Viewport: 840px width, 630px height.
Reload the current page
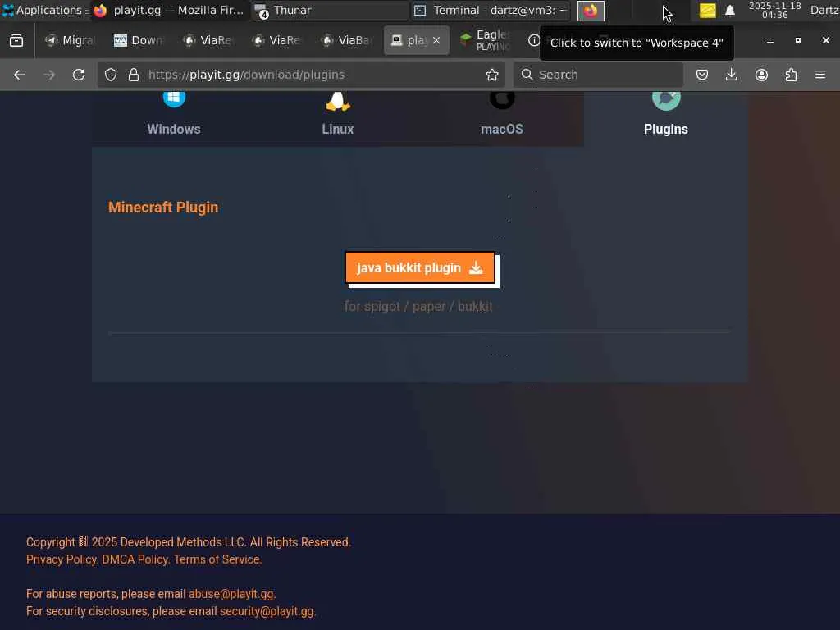[79, 75]
